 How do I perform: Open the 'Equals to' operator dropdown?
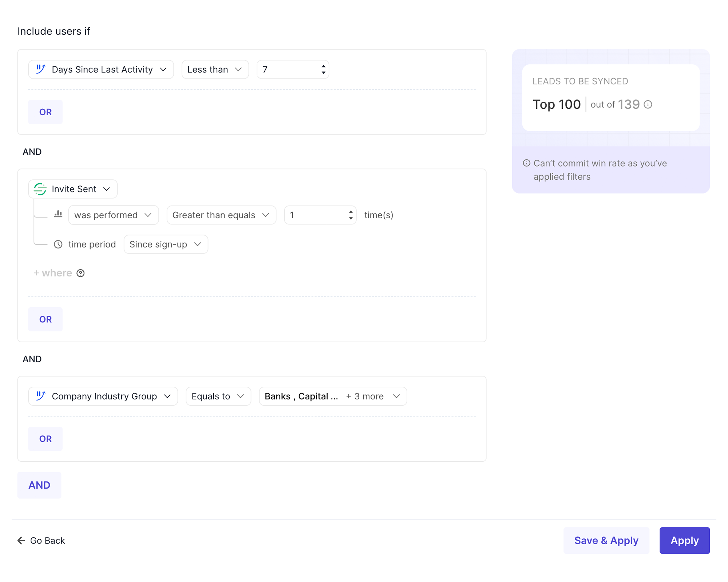click(x=218, y=396)
